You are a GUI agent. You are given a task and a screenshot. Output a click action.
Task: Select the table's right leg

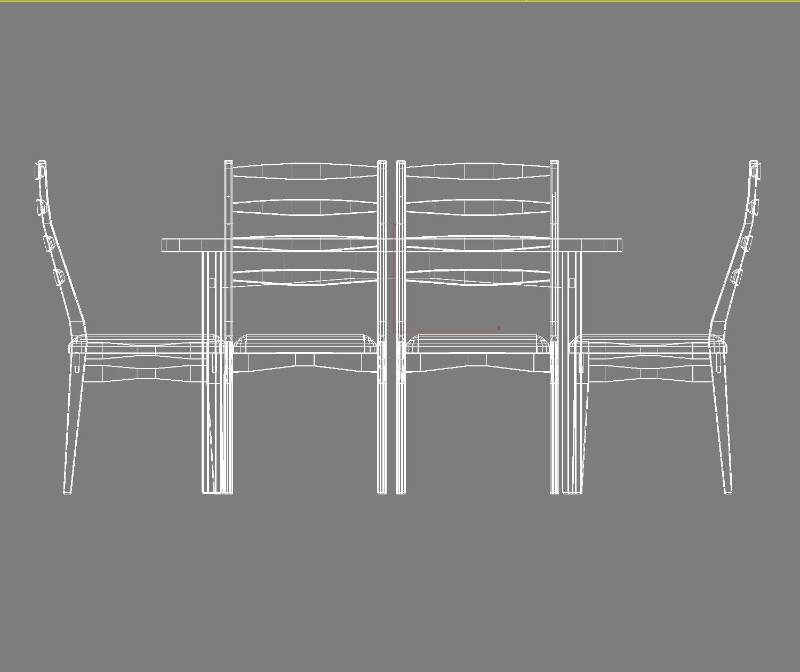572,372
